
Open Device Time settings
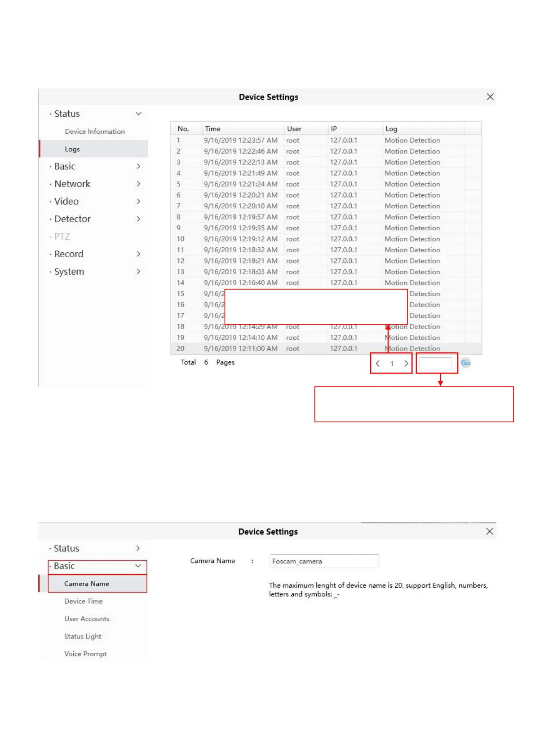84,601
